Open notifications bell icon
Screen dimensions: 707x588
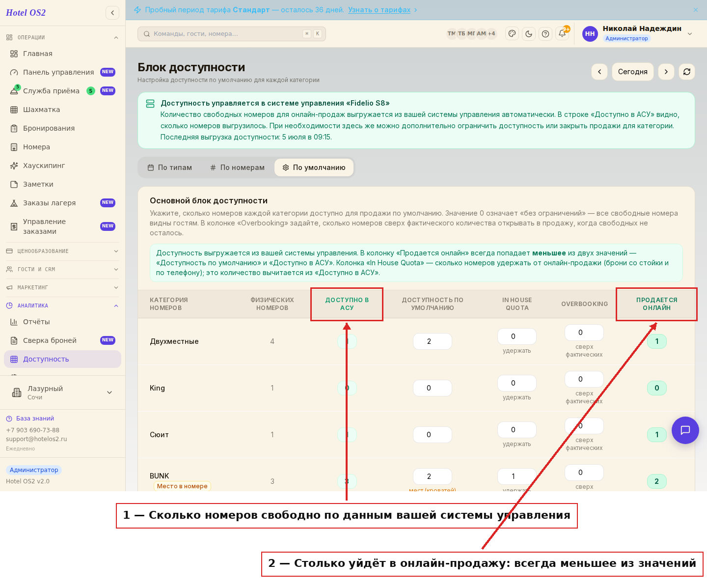[562, 34]
